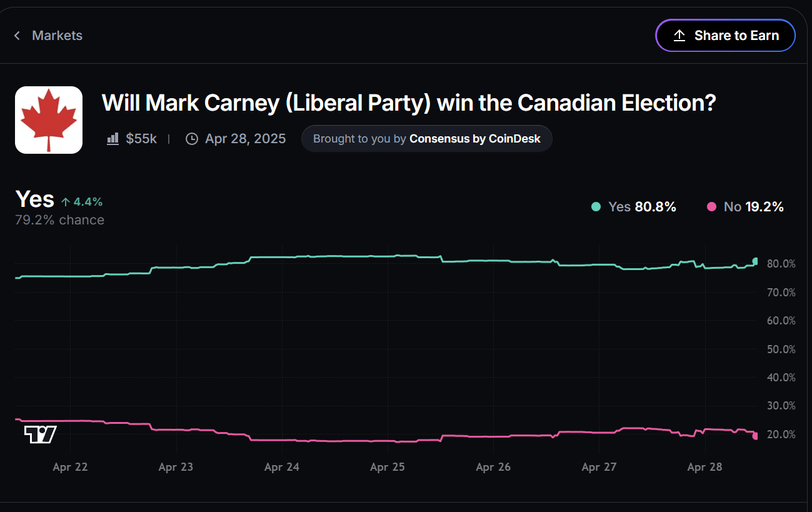812x512 pixels.
Task: Click the pink dot beside No 19.2%
Action: pyautogui.click(x=711, y=206)
